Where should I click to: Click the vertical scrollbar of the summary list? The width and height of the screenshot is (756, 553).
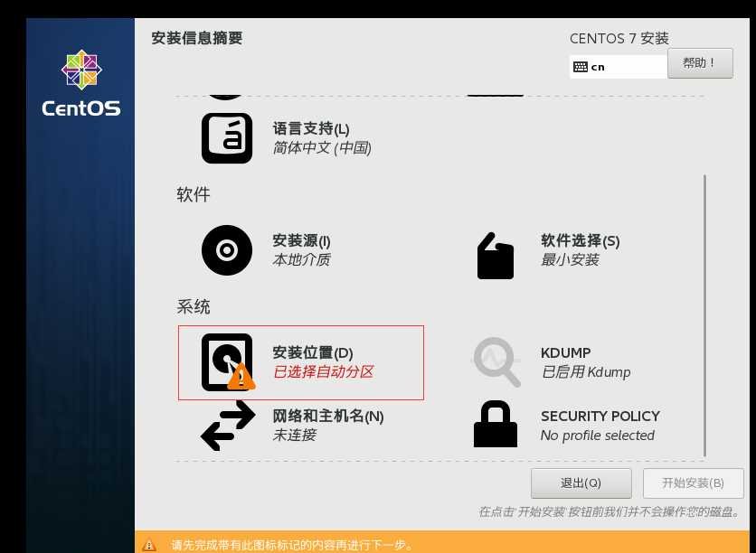pos(704,315)
